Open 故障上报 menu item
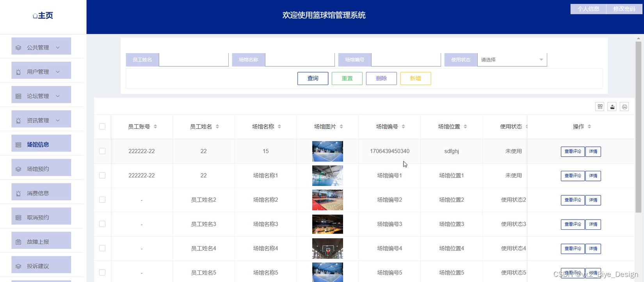This screenshot has width=644, height=282. (41, 240)
